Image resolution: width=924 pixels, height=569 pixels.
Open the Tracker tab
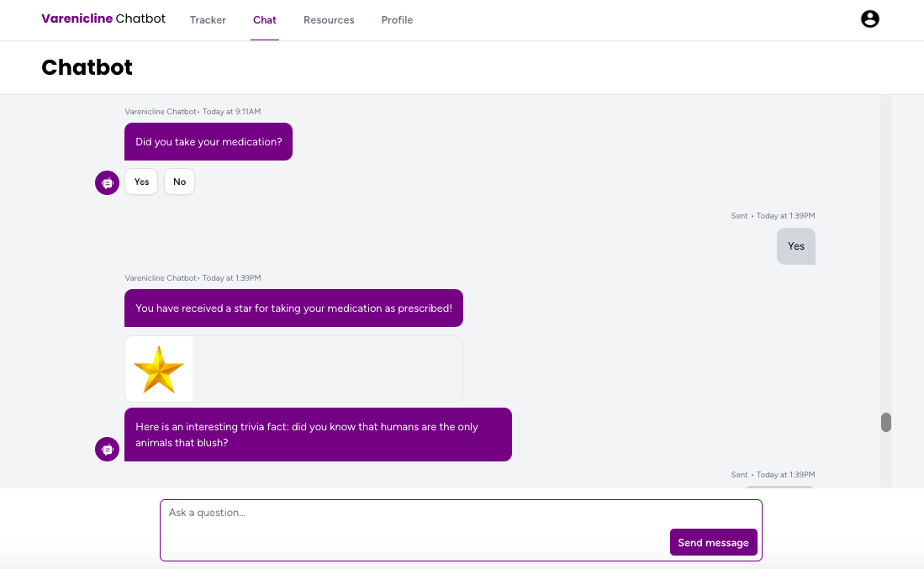(208, 20)
